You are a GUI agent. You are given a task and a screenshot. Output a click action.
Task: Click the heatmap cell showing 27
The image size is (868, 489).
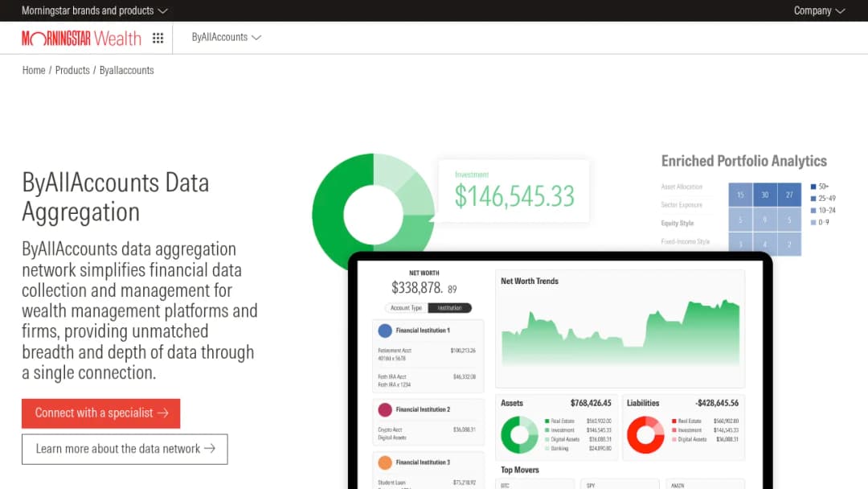tap(789, 195)
